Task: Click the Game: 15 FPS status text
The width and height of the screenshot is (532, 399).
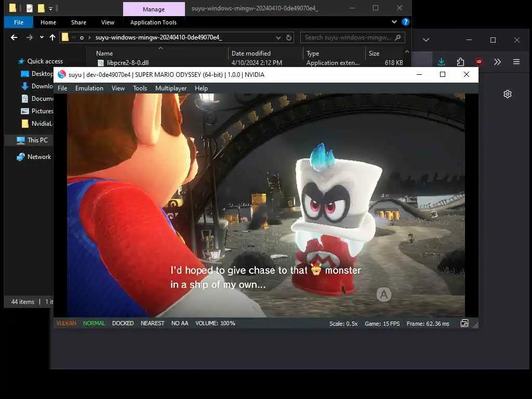Action: click(382, 324)
